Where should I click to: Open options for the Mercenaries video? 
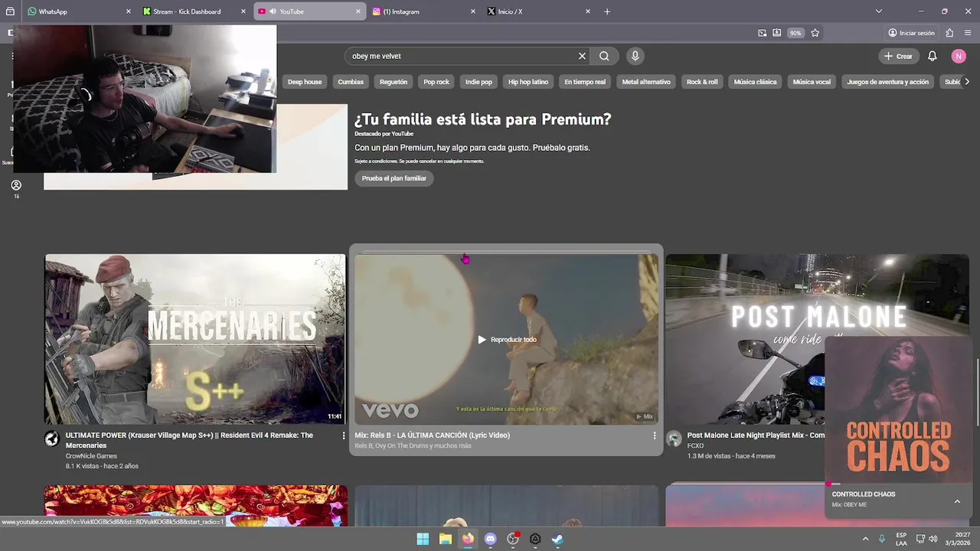344,435
